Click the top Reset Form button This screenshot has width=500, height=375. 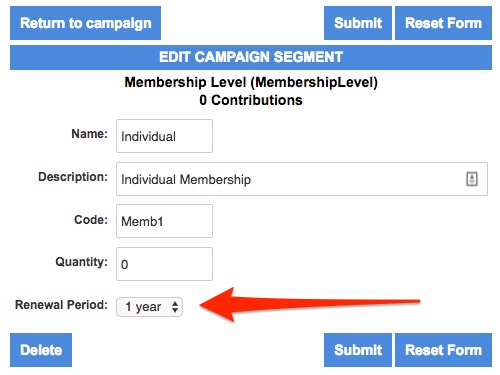[x=443, y=23]
